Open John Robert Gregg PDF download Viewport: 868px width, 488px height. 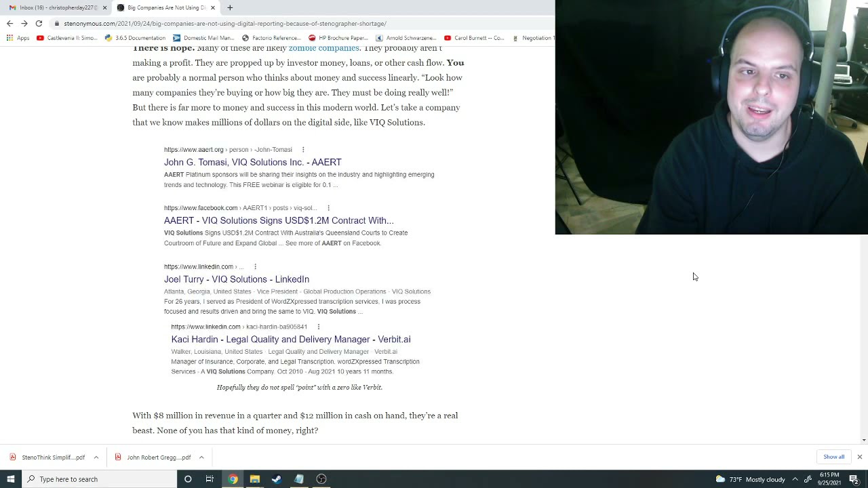[153, 457]
